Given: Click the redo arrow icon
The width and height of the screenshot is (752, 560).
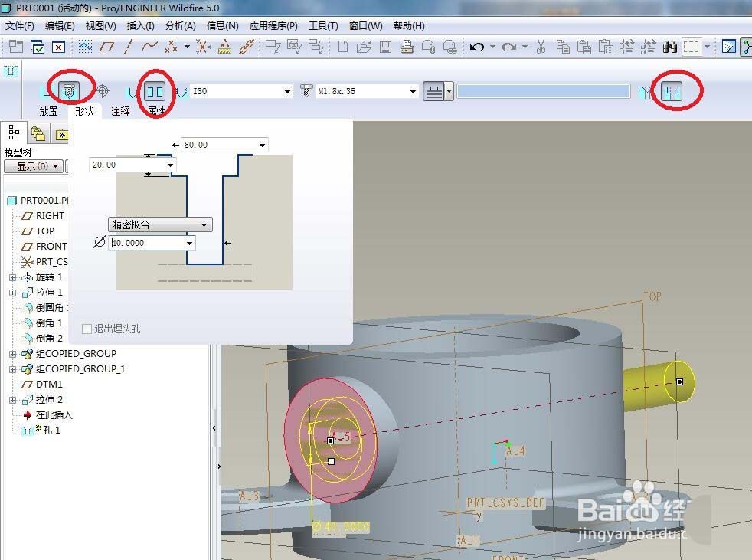Looking at the screenshot, I should tap(508, 47).
